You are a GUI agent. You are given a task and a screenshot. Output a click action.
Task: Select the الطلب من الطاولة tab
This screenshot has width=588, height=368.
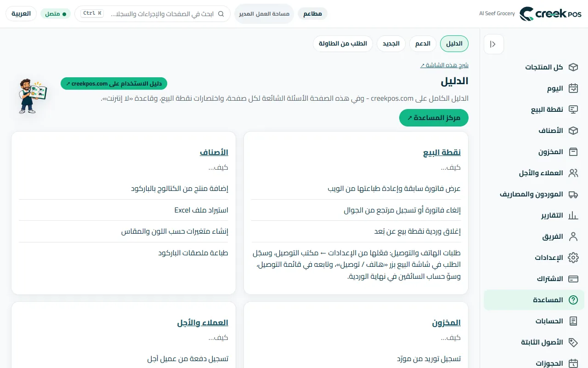(x=343, y=44)
